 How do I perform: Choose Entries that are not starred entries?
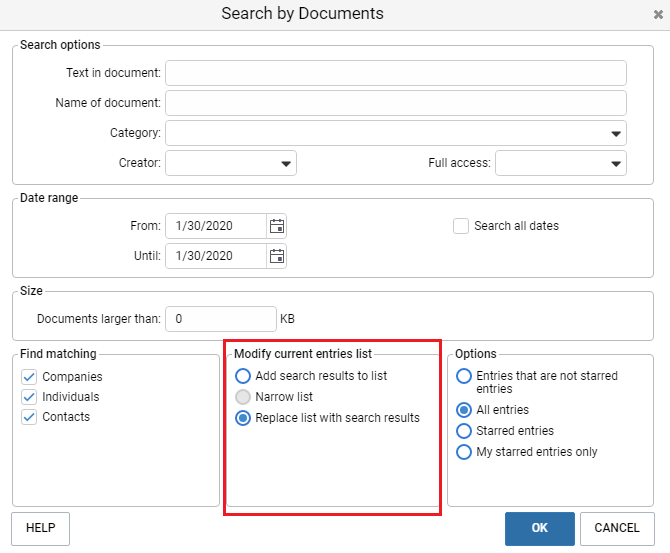coord(464,376)
